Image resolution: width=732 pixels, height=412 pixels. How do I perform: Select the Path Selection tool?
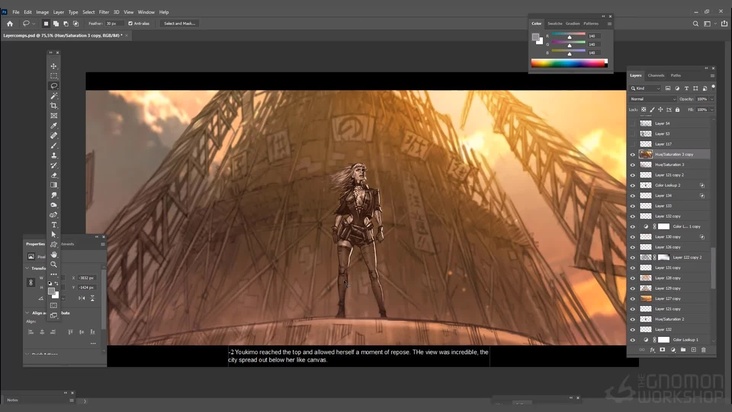tap(54, 235)
